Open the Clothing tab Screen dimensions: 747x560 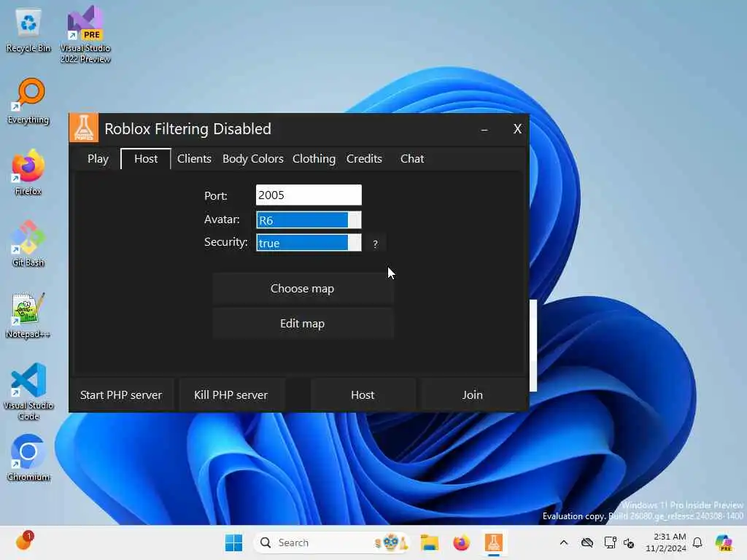click(x=314, y=158)
